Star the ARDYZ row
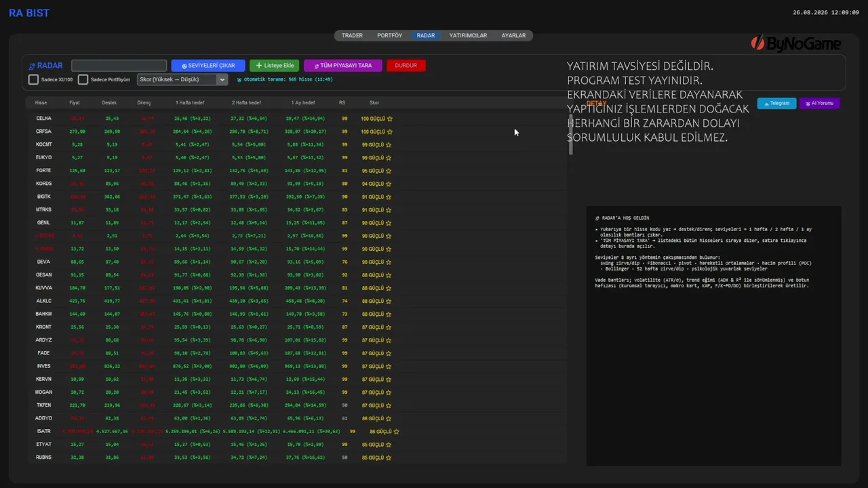This screenshot has height=488, width=868. tap(390, 340)
